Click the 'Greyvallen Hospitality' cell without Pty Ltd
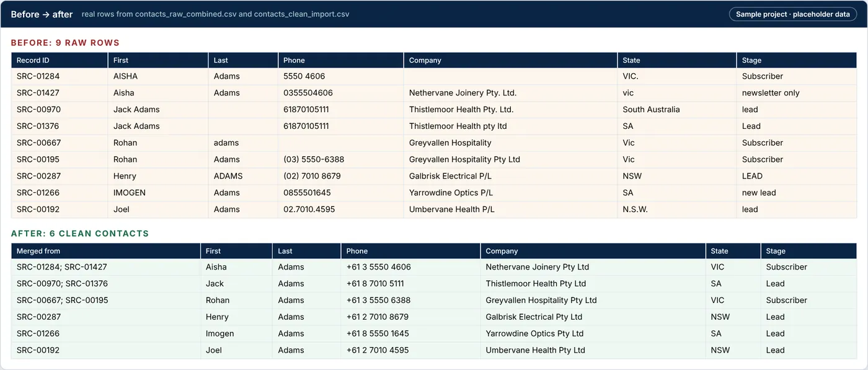 [511, 143]
